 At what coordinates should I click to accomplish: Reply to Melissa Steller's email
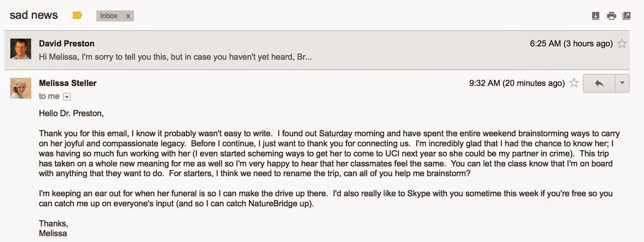click(x=599, y=83)
